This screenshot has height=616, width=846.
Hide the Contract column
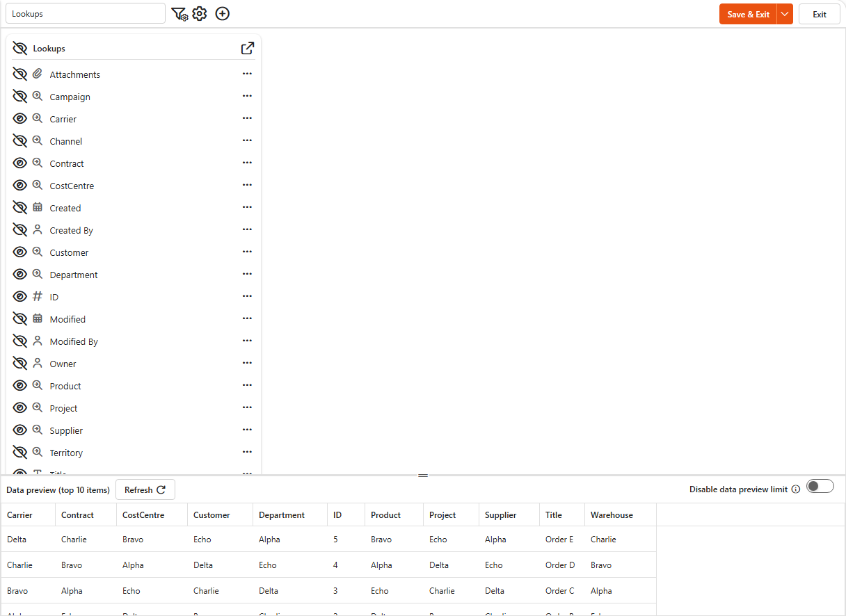pyautogui.click(x=20, y=163)
